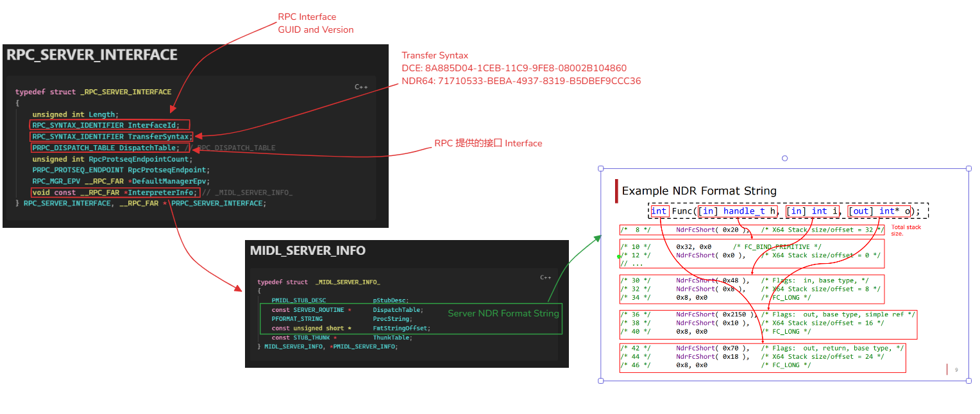Select the bottom-left resize handle of the selection
Image resolution: width=980 pixels, height=414 pixels.
tap(601, 381)
